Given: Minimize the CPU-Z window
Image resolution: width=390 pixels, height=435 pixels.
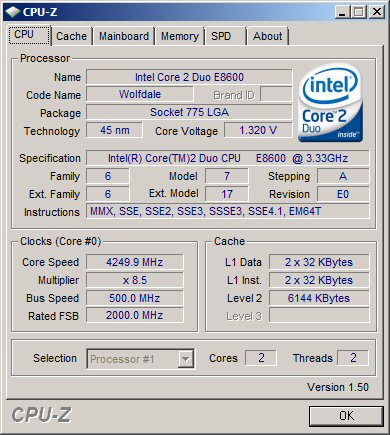Looking at the screenshot, I should [342, 12].
